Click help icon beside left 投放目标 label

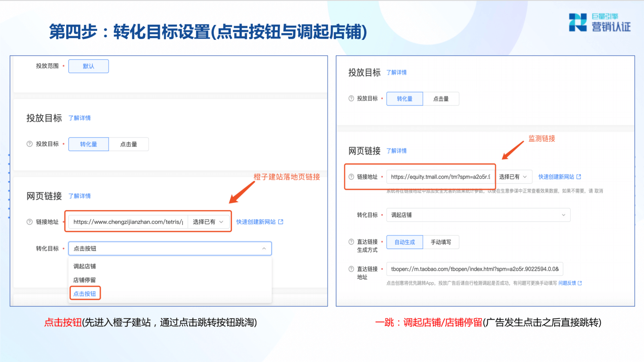pyautogui.click(x=30, y=144)
